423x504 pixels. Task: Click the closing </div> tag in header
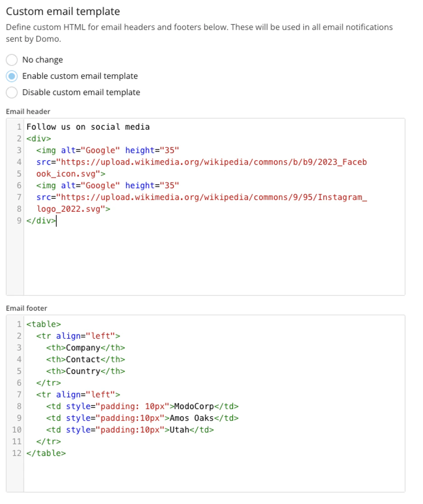tap(41, 221)
